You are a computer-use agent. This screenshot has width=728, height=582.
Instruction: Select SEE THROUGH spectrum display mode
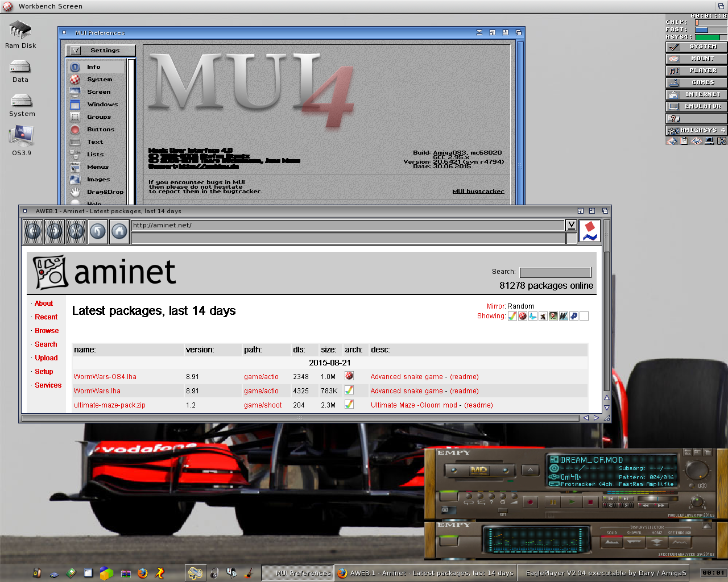click(x=680, y=542)
